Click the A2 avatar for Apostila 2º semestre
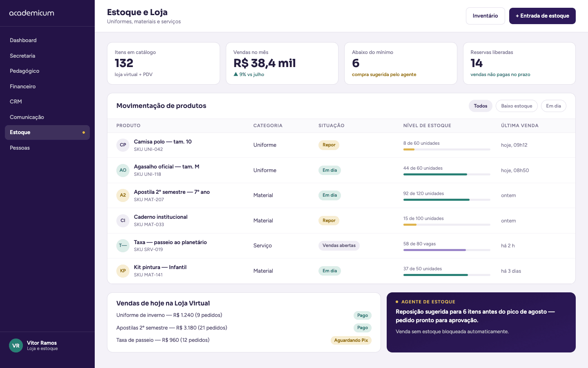 click(123, 195)
